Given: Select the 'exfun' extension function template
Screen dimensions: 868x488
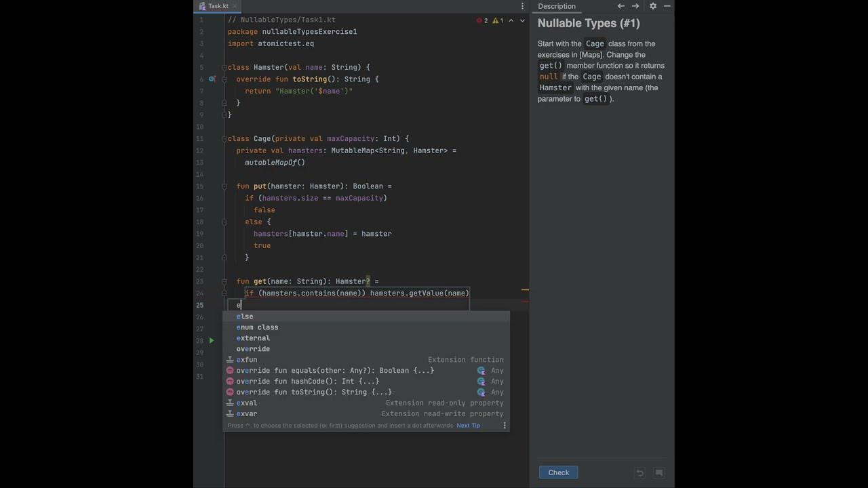Looking at the screenshot, I should tap(366, 360).
